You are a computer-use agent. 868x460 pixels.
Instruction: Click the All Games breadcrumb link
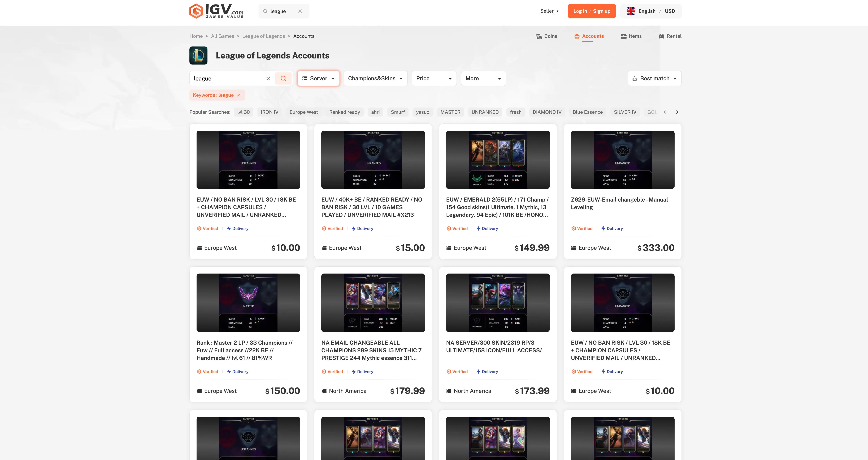pyautogui.click(x=222, y=36)
